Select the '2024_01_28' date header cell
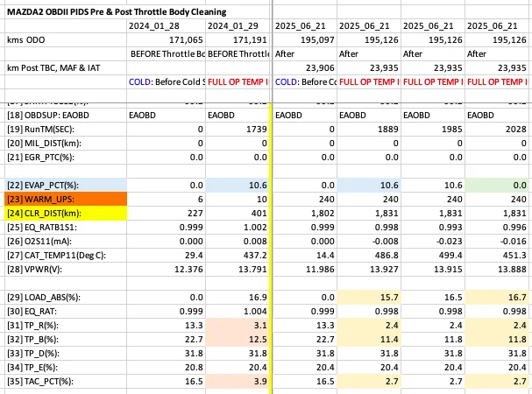The image size is (532, 394). point(166,25)
